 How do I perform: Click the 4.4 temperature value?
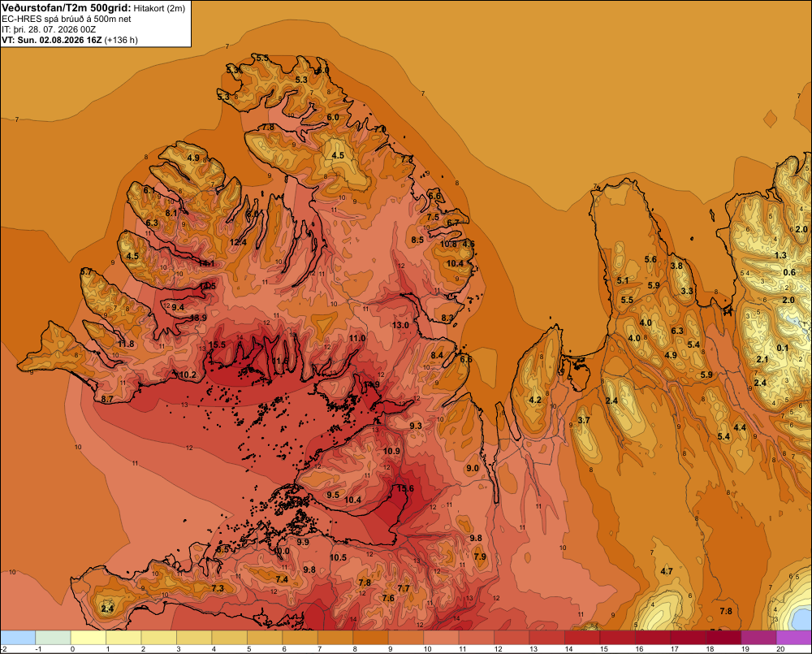point(740,427)
